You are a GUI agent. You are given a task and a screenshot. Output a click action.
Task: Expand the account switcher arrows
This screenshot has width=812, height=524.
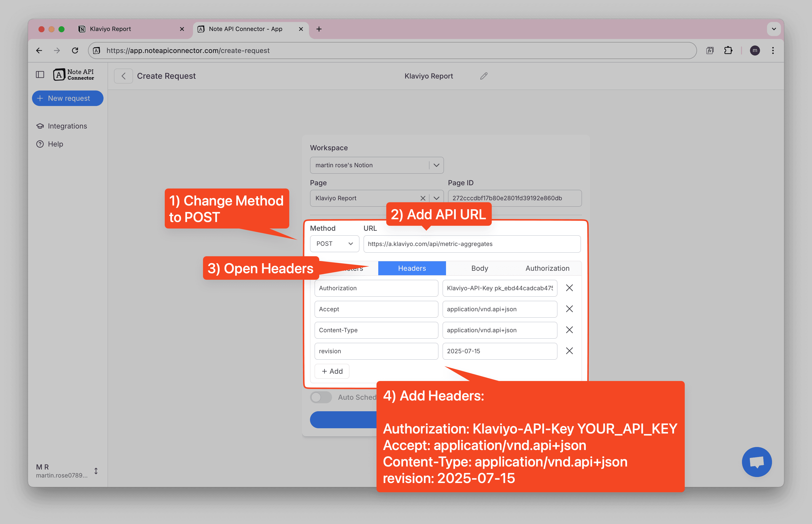tap(96, 471)
